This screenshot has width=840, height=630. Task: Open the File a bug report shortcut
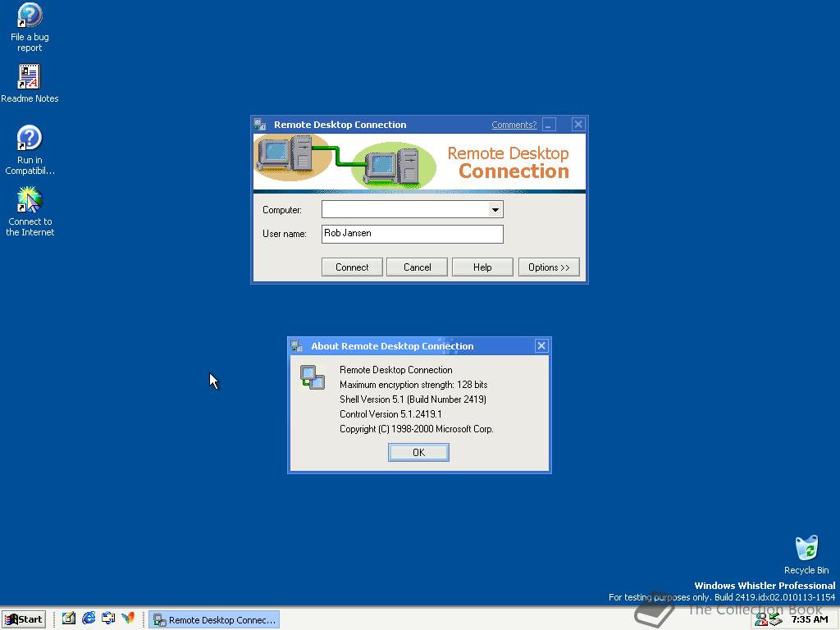tap(30, 27)
